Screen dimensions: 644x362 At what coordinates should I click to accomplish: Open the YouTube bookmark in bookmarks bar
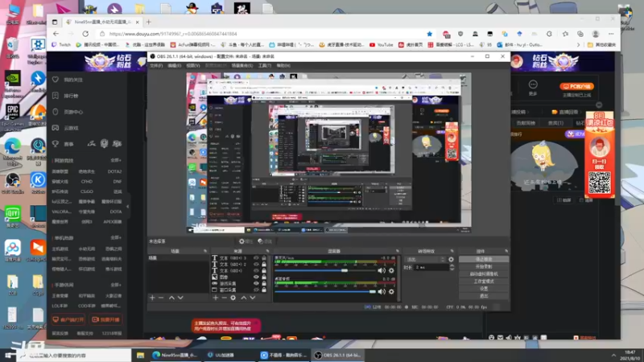(x=381, y=45)
